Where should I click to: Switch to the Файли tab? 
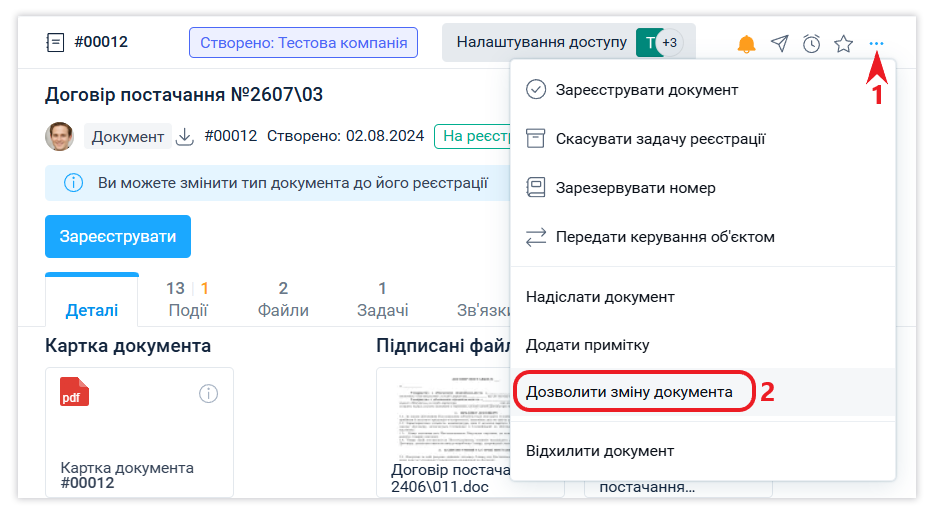(283, 299)
